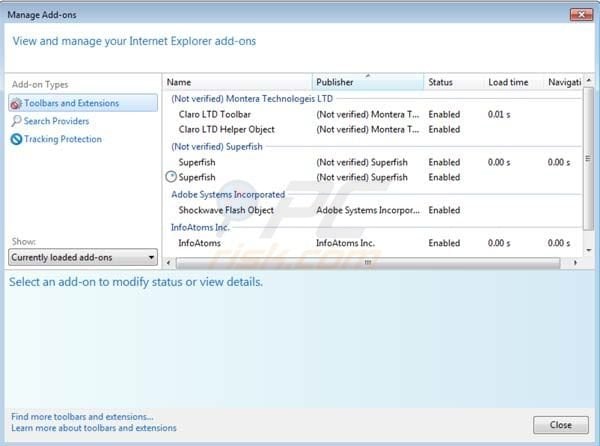Sort list by Publisher column header

pyautogui.click(x=368, y=82)
